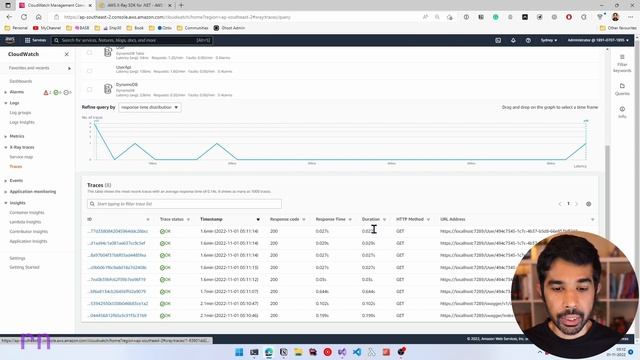Viewport: 640px width, 360px height.
Task: Go to previous traces page arrow
Action: [560, 204]
